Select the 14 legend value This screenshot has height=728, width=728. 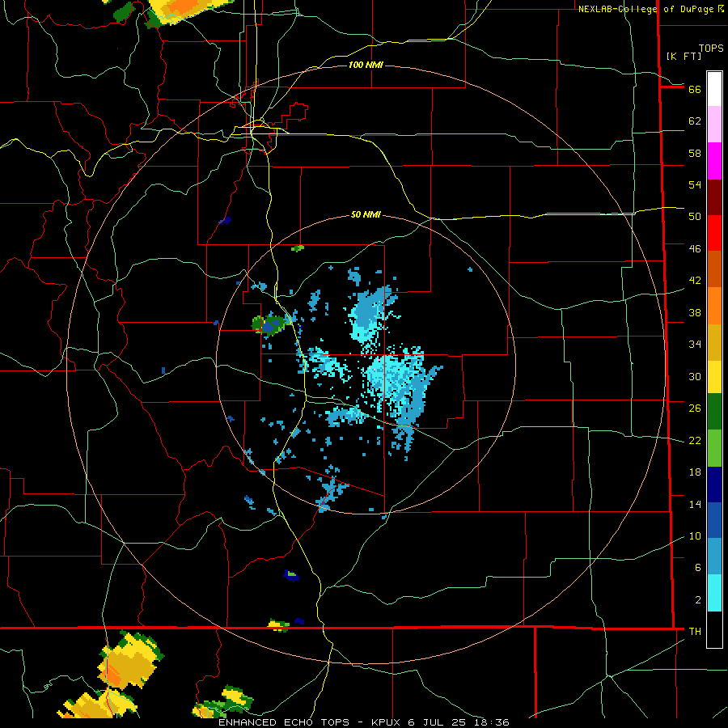click(695, 504)
